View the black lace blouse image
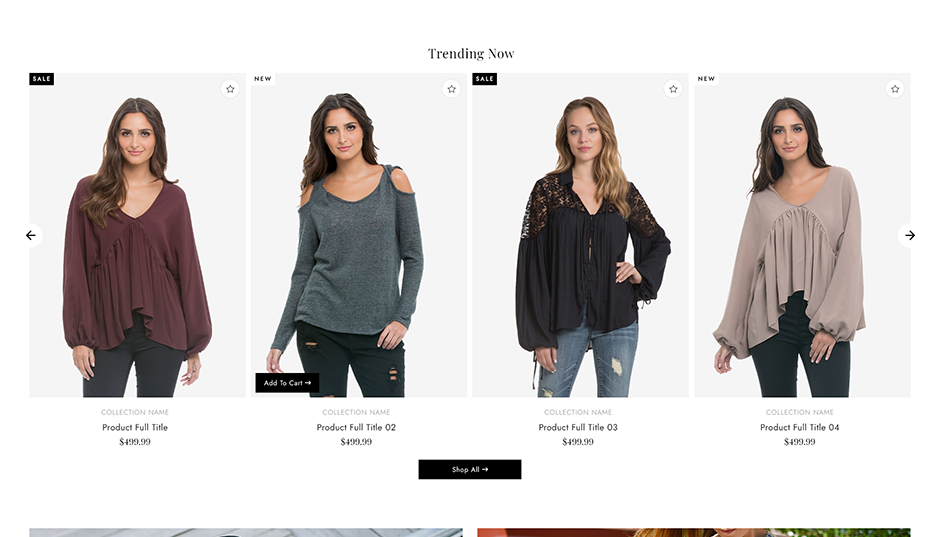Viewport: 940px width, 537px height. 580,235
